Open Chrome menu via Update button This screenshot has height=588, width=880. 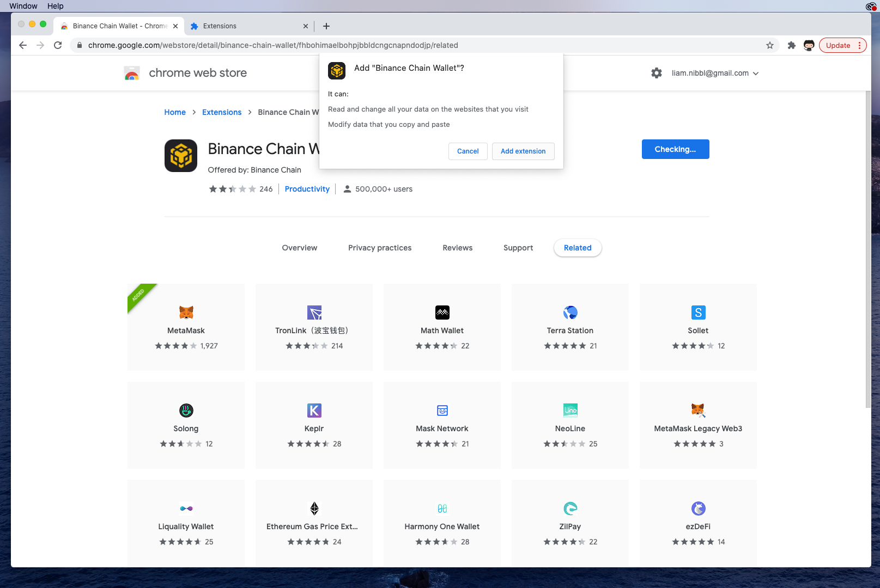(x=842, y=45)
